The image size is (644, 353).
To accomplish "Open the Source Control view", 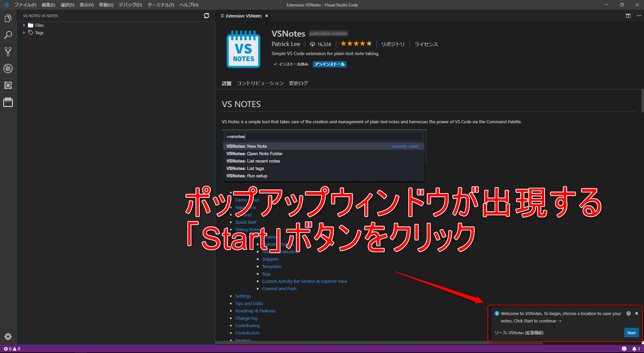I will (x=8, y=52).
